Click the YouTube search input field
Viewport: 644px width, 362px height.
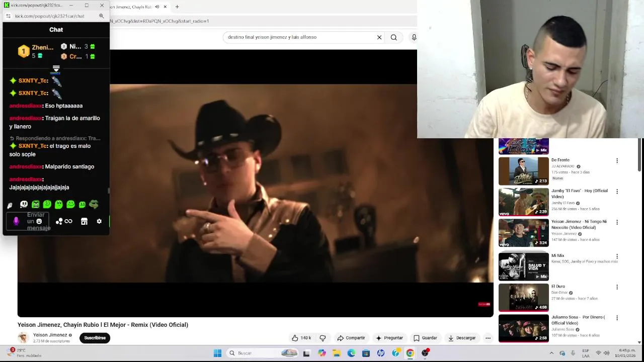299,37
